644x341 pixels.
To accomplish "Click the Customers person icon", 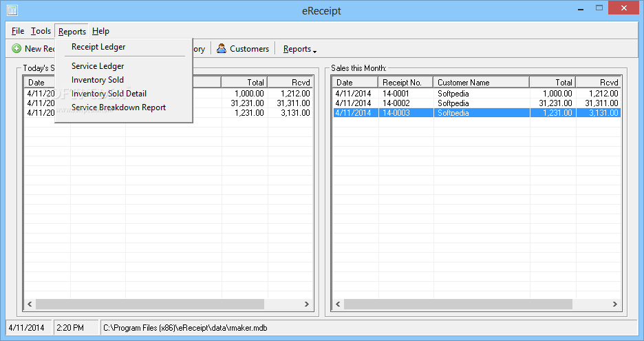I will tap(222, 48).
